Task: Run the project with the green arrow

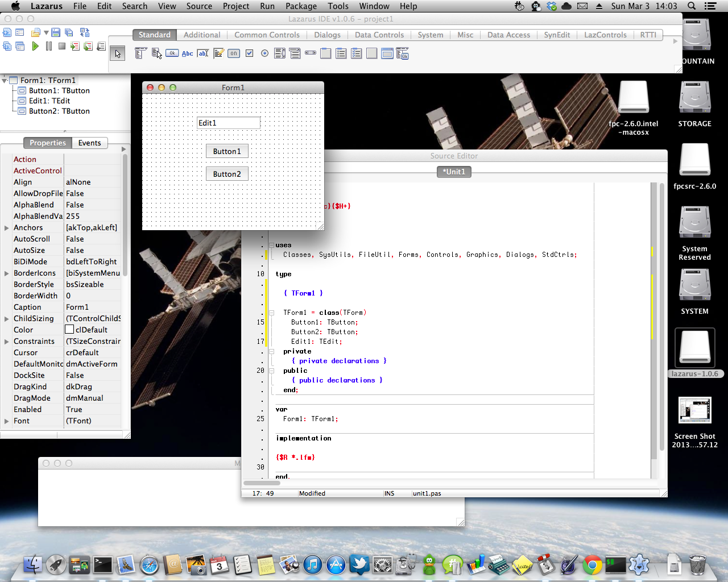Action: click(x=35, y=46)
